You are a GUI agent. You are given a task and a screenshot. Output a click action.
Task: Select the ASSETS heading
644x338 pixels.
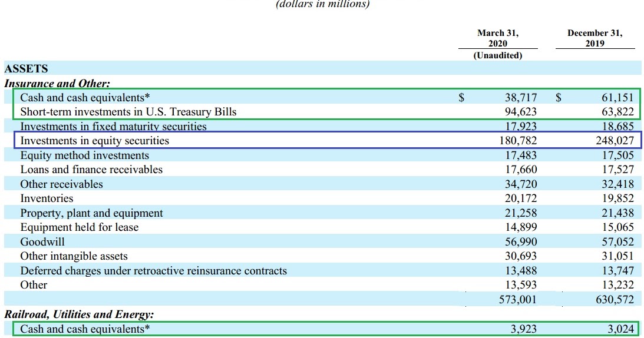pos(26,68)
